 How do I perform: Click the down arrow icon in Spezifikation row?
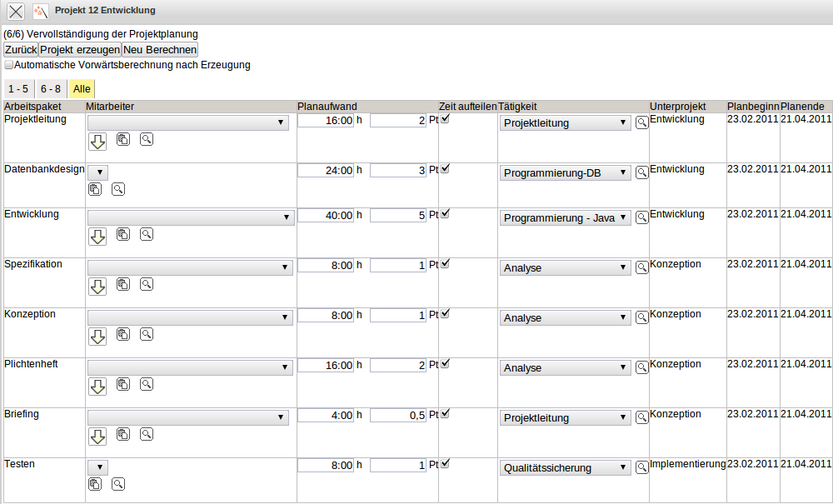[97, 287]
